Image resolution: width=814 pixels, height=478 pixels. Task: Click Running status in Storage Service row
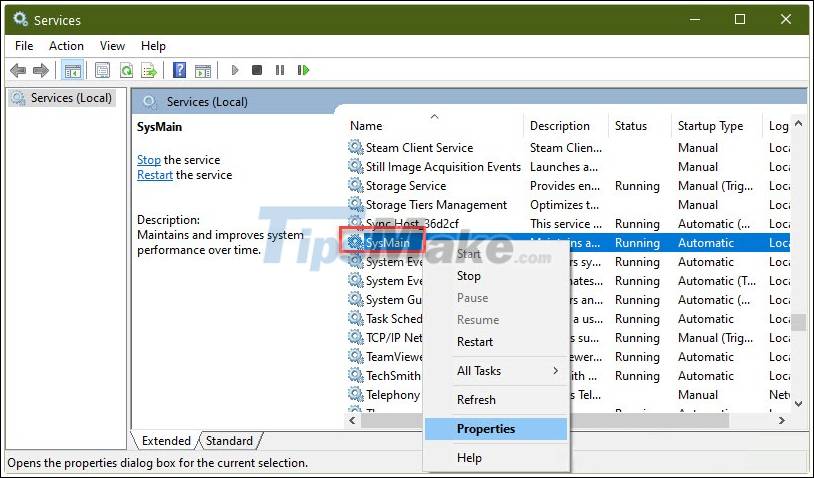click(637, 185)
